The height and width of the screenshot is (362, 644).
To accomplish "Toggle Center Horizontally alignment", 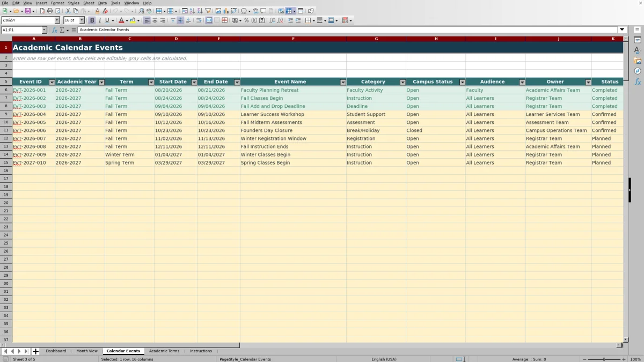I will (x=155, y=20).
